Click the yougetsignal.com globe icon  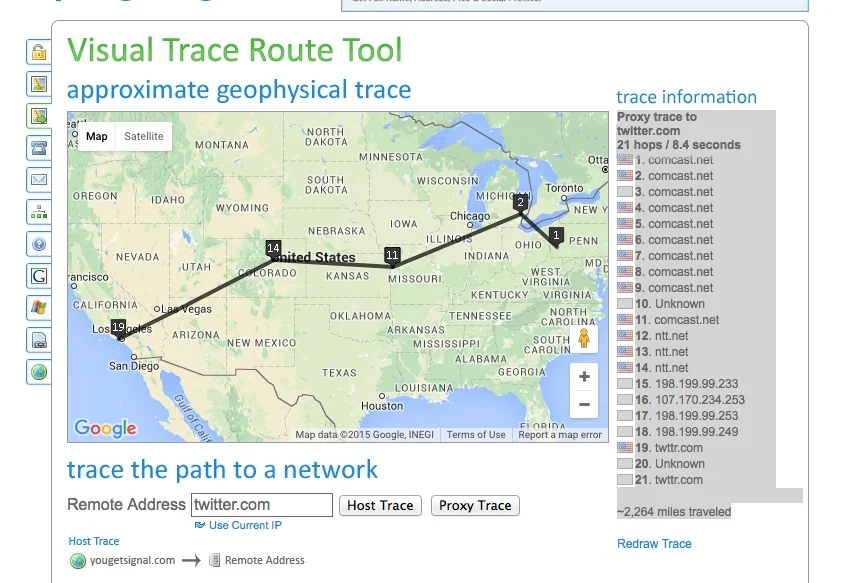[78, 561]
